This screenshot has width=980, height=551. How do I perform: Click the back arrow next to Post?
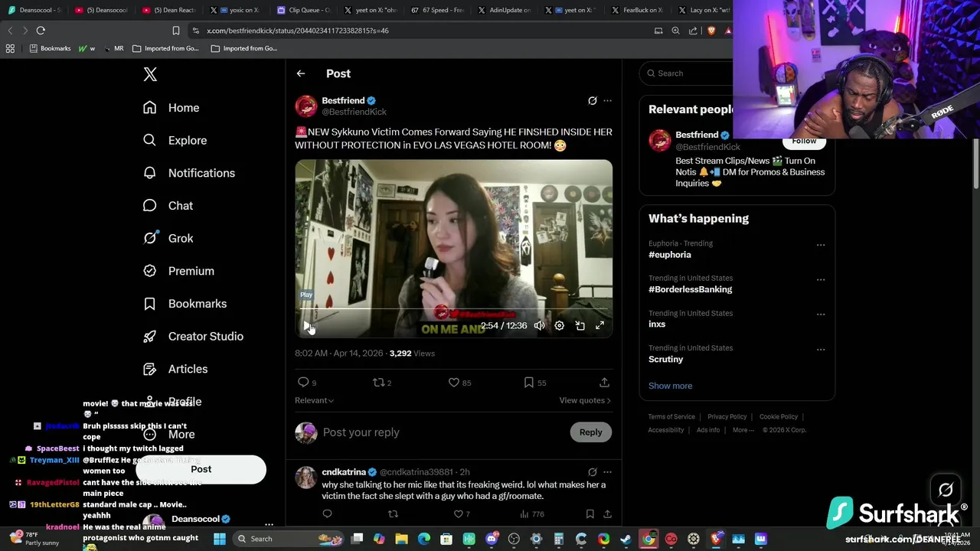pyautogui.click(x=301, y=73)
